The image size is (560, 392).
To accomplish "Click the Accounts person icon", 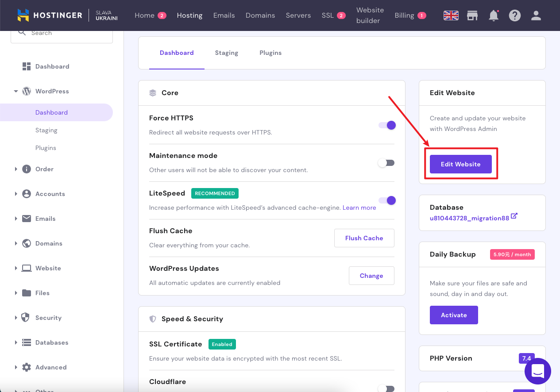I will tap(27, 194).
